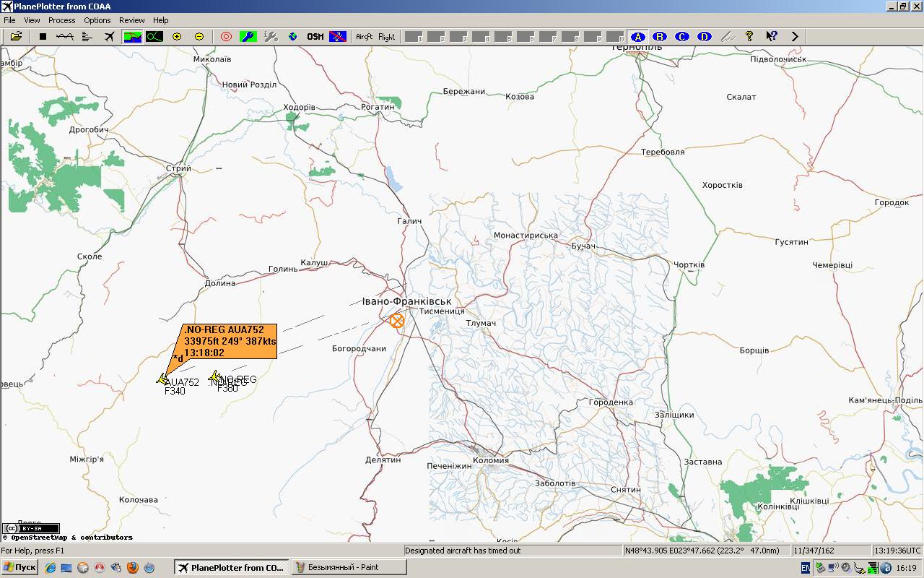Activate the blue oval D button
Screen dimensions: 924x578
click(705, 36)
